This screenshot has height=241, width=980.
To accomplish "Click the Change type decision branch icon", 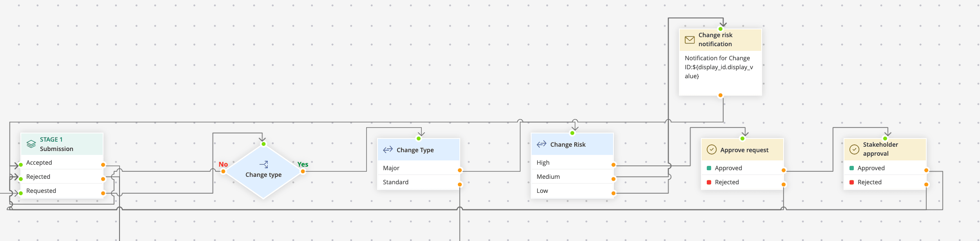I will pyautogui.click(x=264, y=164).
